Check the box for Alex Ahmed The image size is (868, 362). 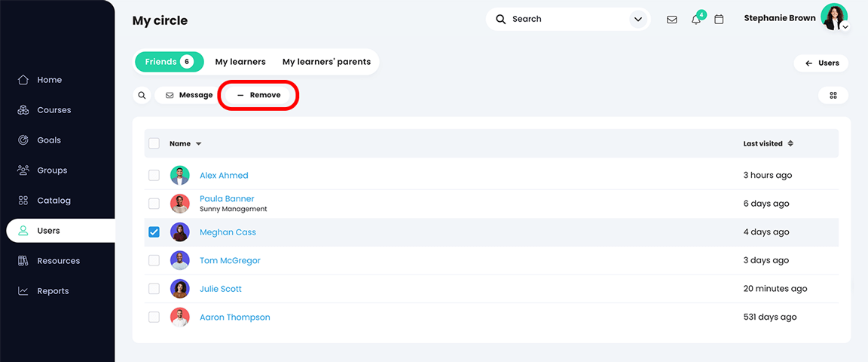tap(154, 176)
